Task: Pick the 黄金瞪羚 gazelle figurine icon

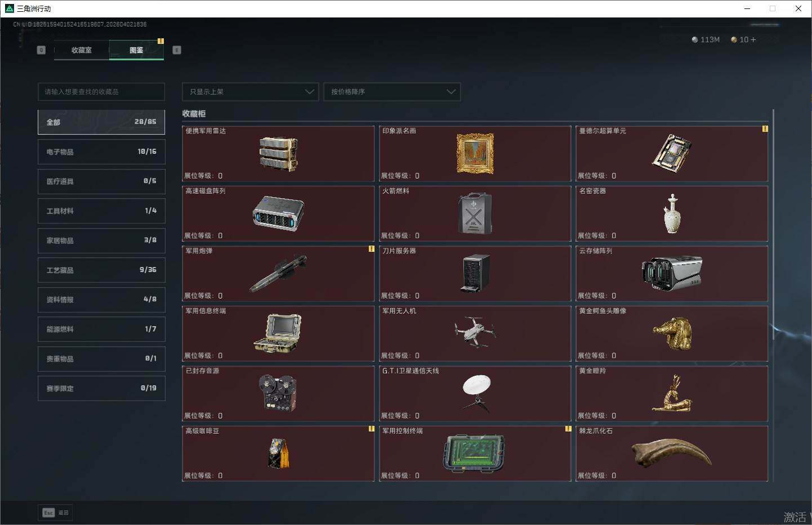Action: click(x=672, y=393)
